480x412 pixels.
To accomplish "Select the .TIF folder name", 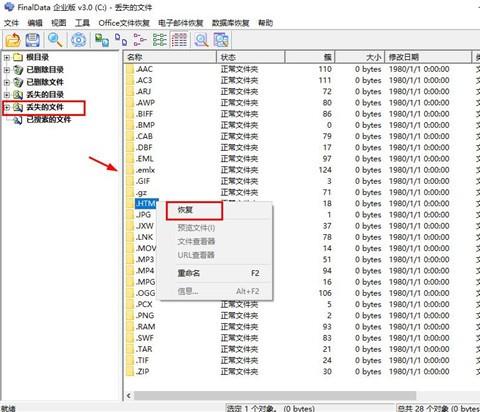I will pyautogui.click(x=142, y=360).
